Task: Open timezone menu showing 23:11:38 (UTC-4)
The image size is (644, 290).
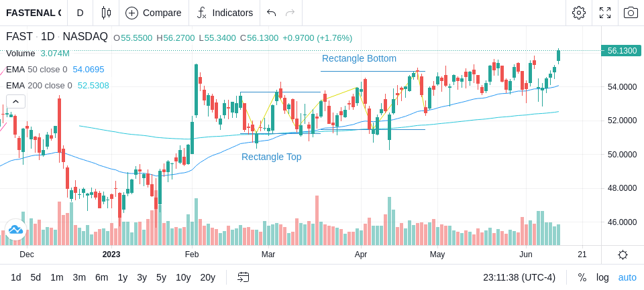Action: click(519, 277)
